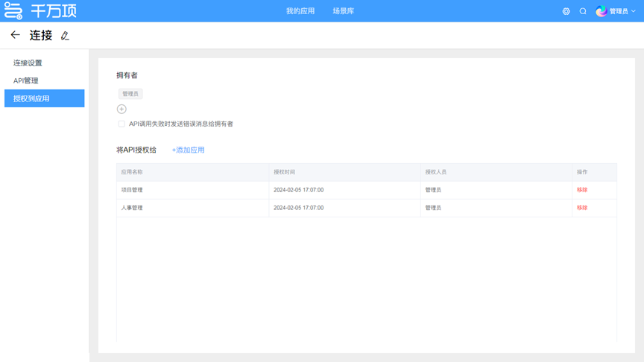This screenshot has width=644, height=362.
Task: Click the search magnifier icon
Action: pos(583,11)
